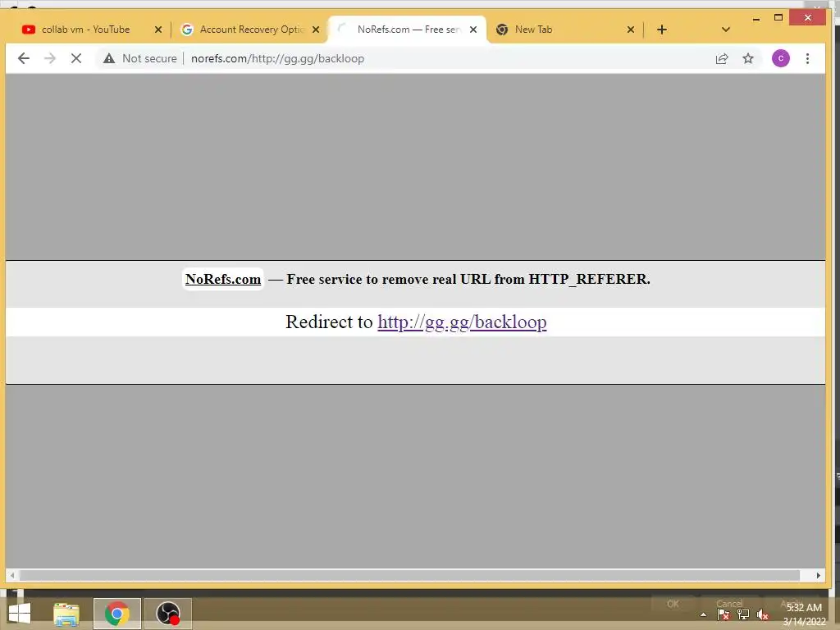Click the forward navigation arrow
The image size is (840, 630).
click(x=50, y=58)
